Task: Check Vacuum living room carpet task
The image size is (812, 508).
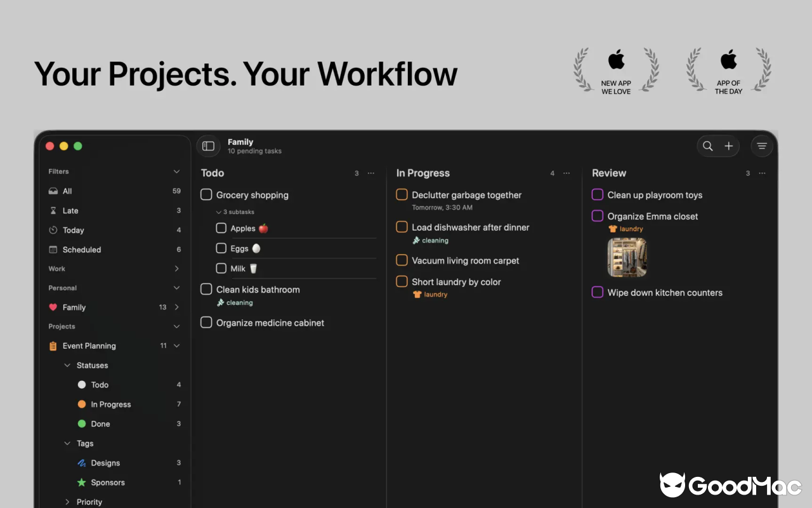Action: (402, 260)
